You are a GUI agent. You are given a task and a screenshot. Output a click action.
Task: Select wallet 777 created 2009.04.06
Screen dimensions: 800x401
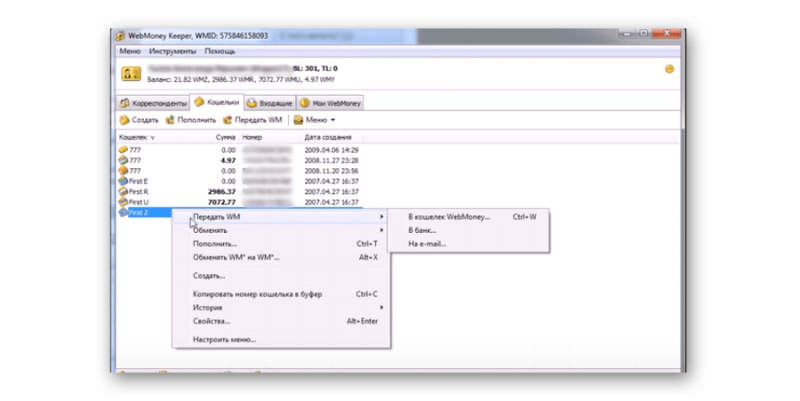point(238,150)
